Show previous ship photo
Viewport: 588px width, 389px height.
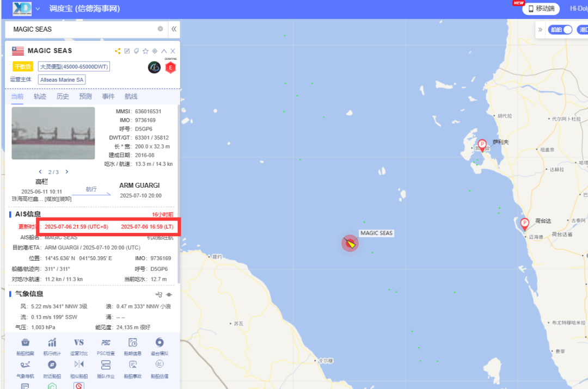[x=40, y=171]
